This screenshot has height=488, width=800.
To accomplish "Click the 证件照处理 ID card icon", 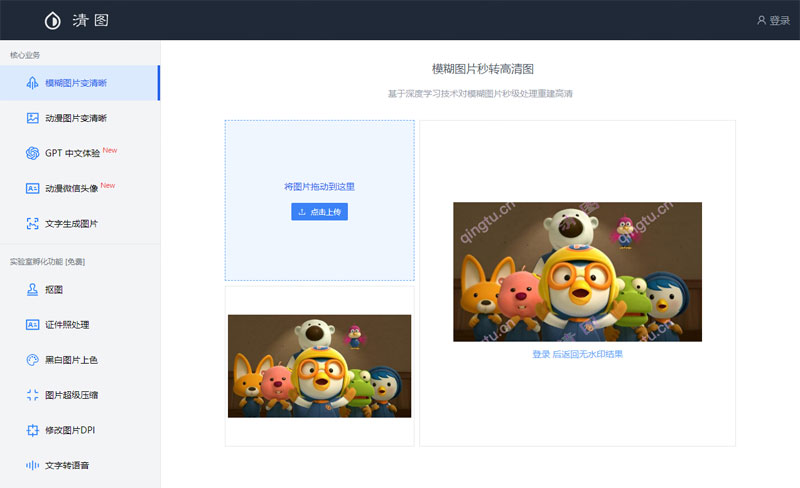I will pos(33,325).
